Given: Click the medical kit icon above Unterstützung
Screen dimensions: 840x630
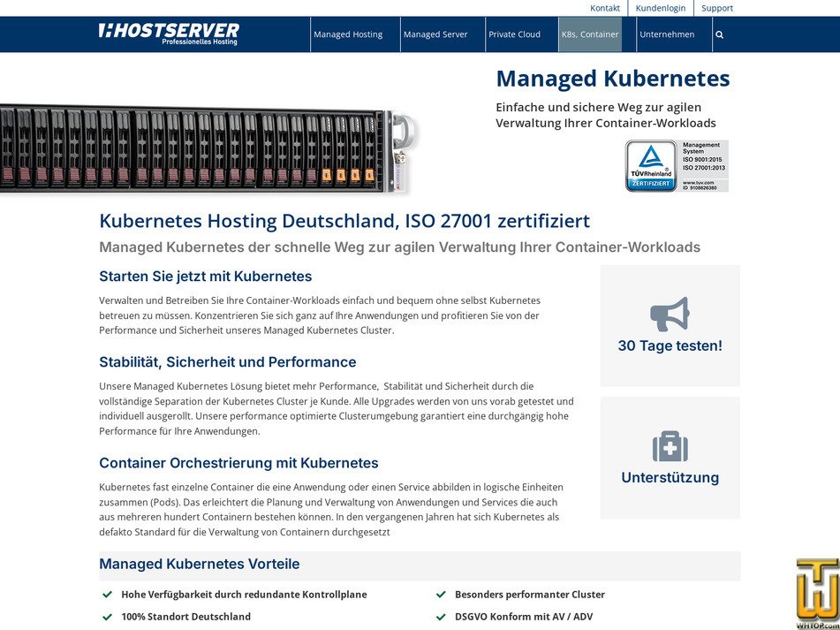Looking at the screenshot, I should [670, 446].
